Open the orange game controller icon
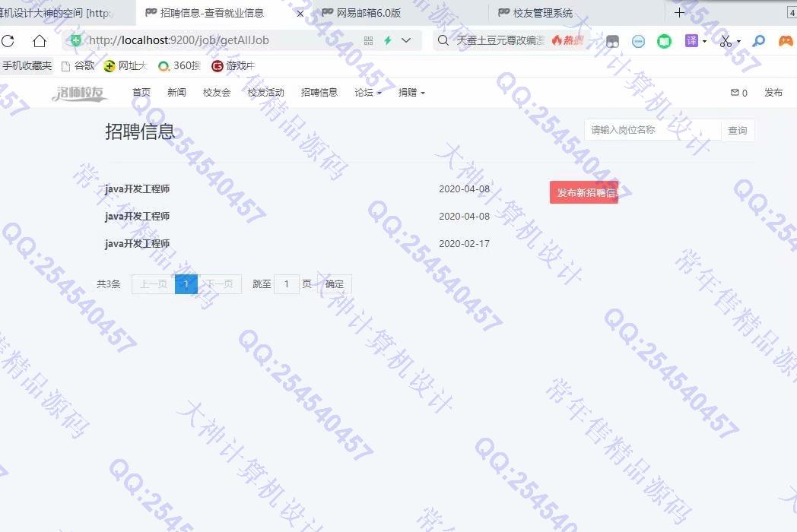 coord(786,40)
